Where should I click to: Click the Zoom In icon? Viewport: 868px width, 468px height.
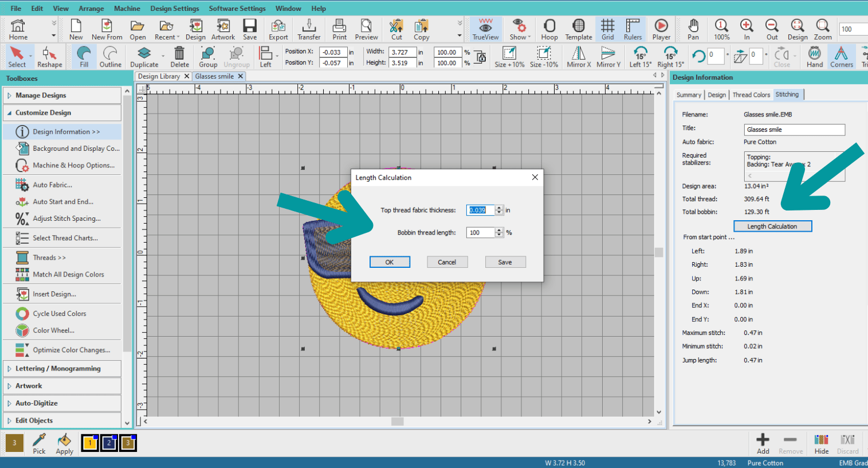click(x=747, y=29)
